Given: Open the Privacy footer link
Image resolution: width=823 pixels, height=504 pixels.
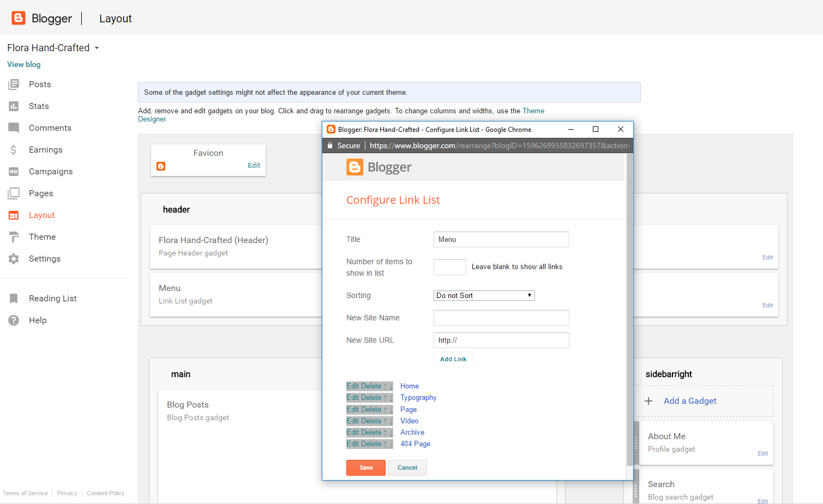Looking at the screenshot, I should 67,493.
